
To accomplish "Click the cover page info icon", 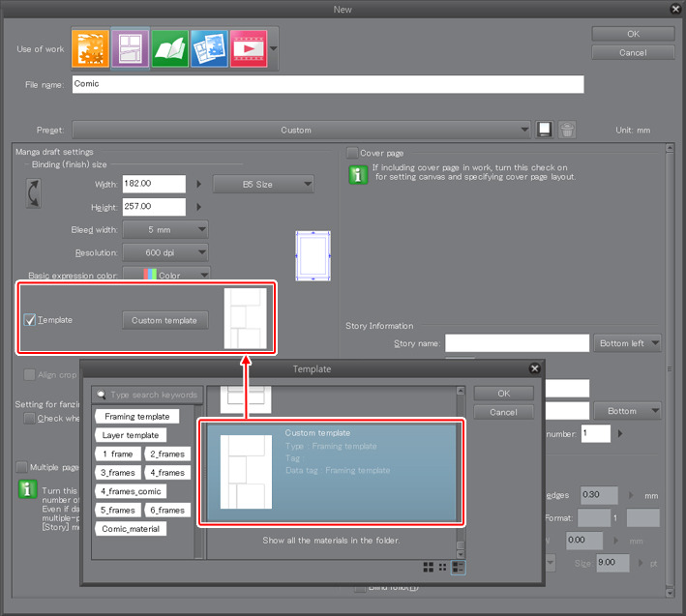I will (358, 175).
